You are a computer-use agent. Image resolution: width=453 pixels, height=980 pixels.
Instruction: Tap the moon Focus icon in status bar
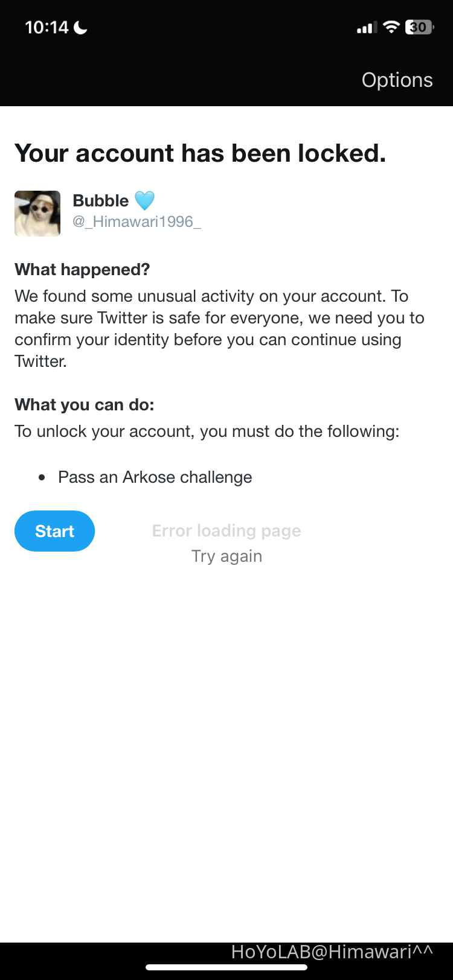(x=80, y=27)
